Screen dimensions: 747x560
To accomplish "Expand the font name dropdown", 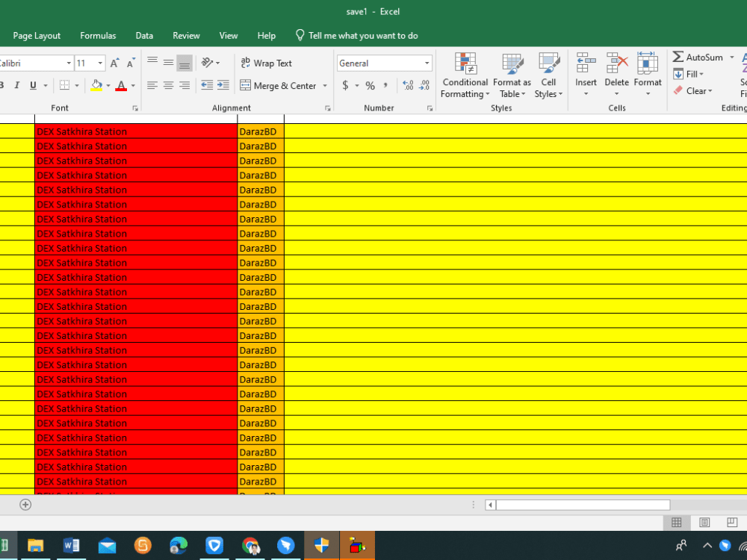I will [x=69, y=63].
